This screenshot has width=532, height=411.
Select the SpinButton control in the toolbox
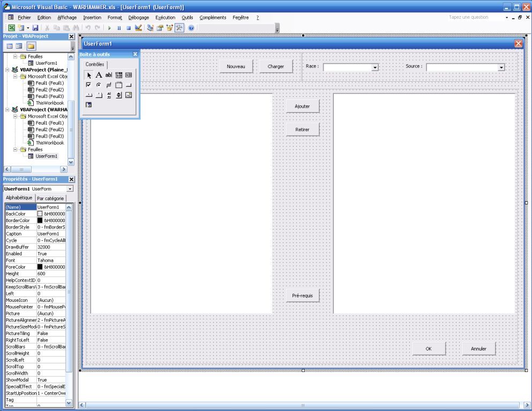tap(119, 95)
